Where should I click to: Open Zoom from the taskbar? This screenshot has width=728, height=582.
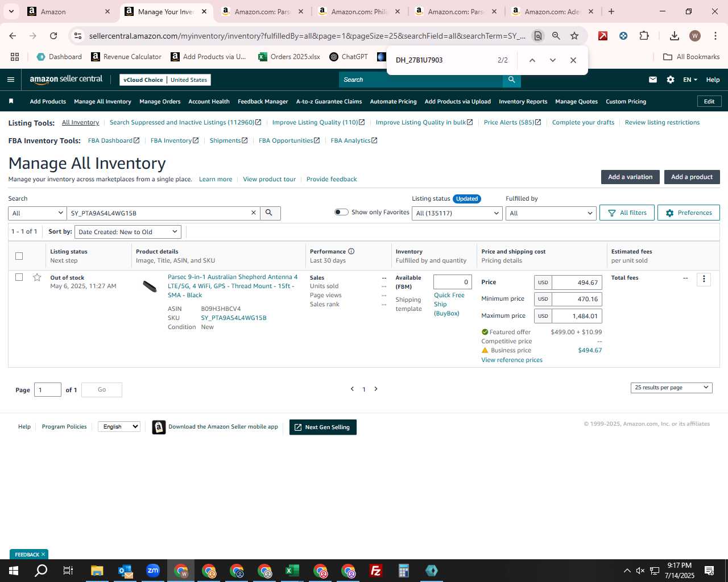pyautogui.click(x=152, y=571)
